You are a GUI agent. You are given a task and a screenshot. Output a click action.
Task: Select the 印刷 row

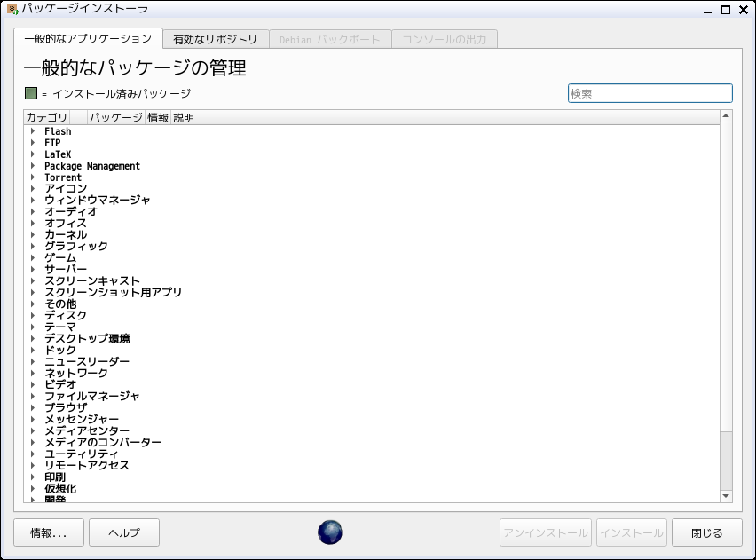click(x=372, y=477)
